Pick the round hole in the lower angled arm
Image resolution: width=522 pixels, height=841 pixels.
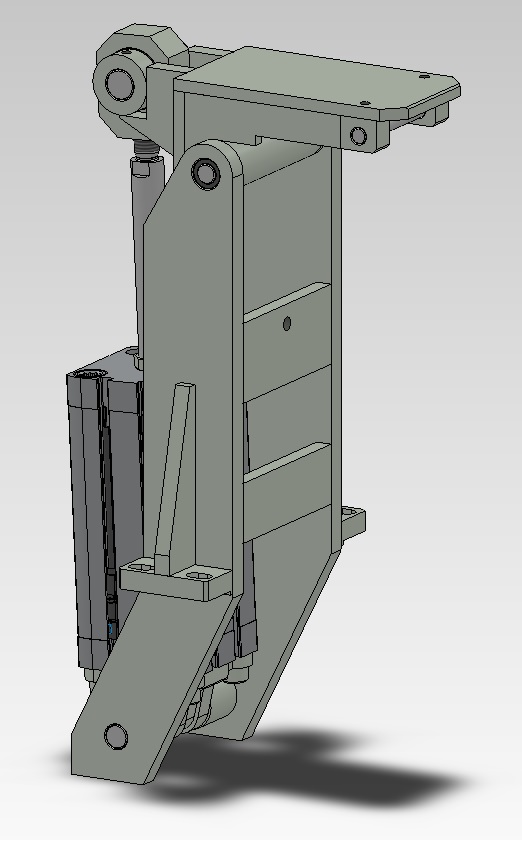coord(116,736)
